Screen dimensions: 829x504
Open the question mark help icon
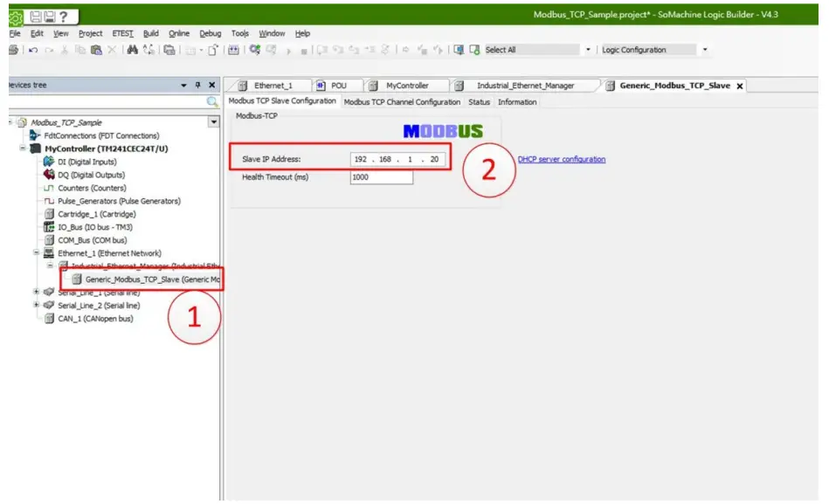coord(64,17)
